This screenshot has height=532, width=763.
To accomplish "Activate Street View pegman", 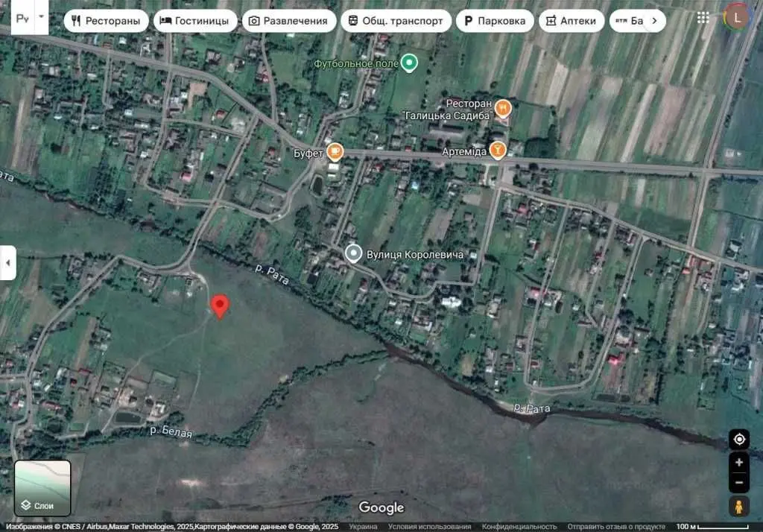I will pyautogui.click(x=738, y=507).
